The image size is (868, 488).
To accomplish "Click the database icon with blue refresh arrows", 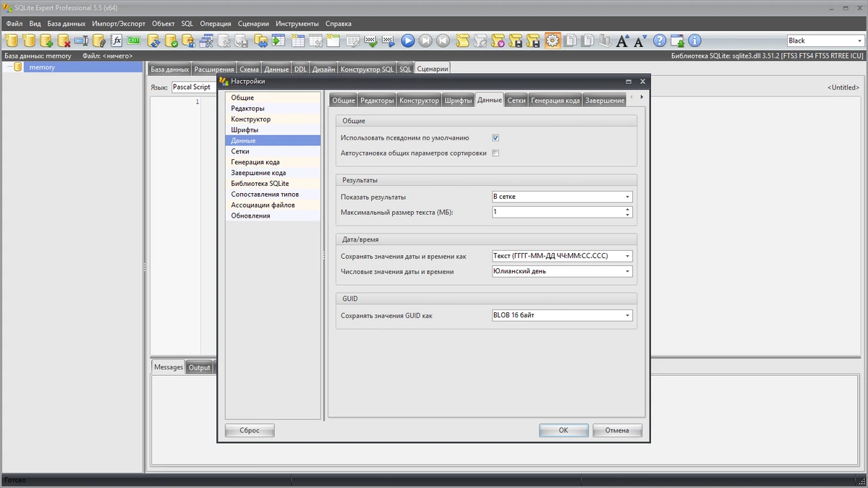I will pyautogui.click(x=154, y=40).
